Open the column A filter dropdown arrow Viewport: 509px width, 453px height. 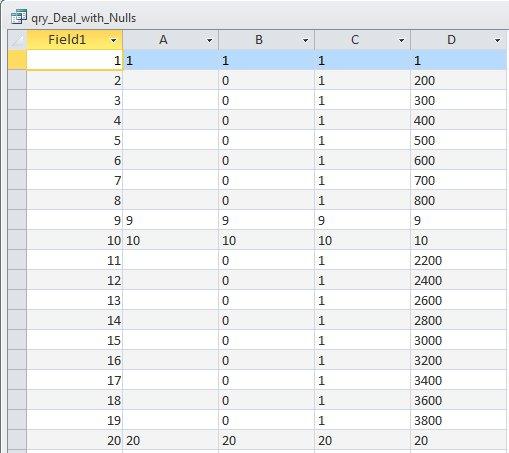click(x=209, y=40)
